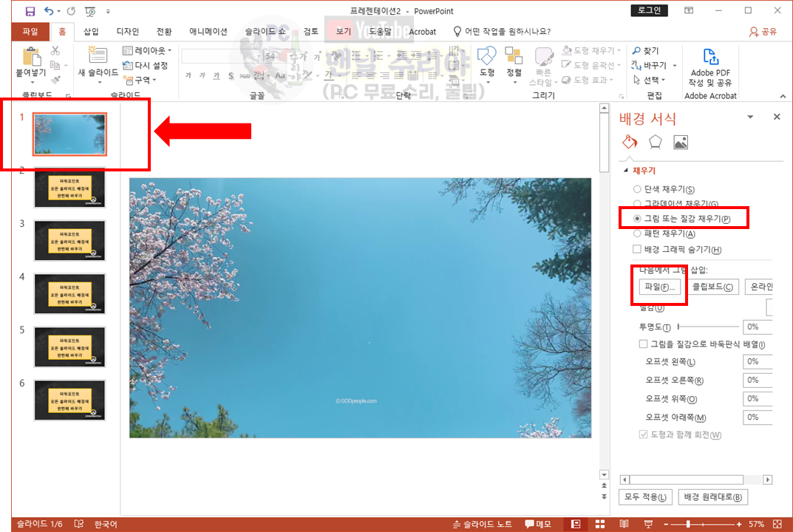Select slide 3 thumbnail
This screenshot has height=532, width=793.
pyautogui.click(x=69, y=240)
